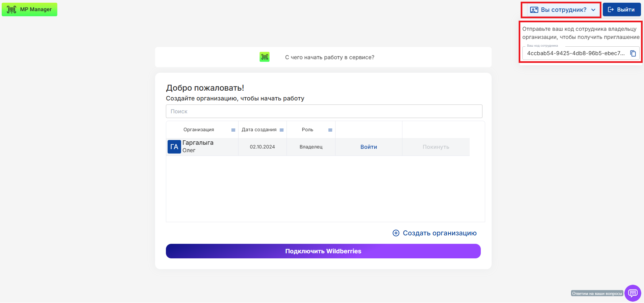This screenshot has width=644, height=303.
Task: Sort by the Организация column header
Action: tap(199, 130)
